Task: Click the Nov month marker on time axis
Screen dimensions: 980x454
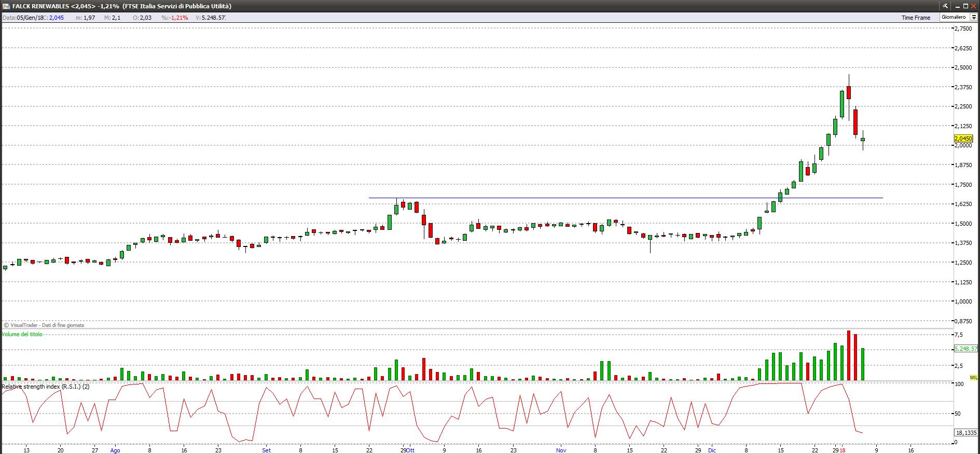Action: (561, 450)
